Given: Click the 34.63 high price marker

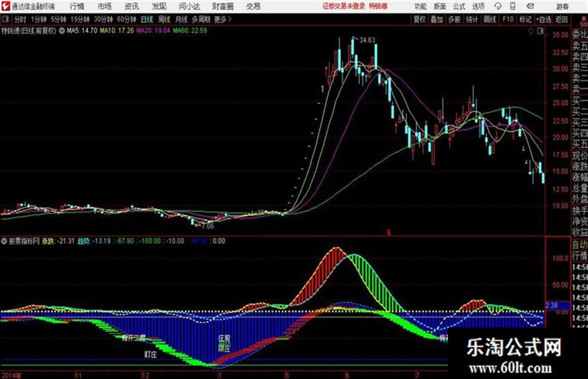Looking at the screenshot, I should click(366, 40).
